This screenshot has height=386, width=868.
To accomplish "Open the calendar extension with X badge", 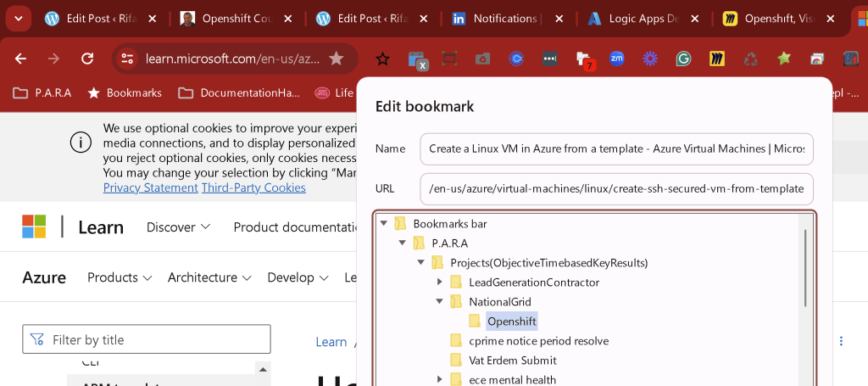I will [x=417, y=60].
